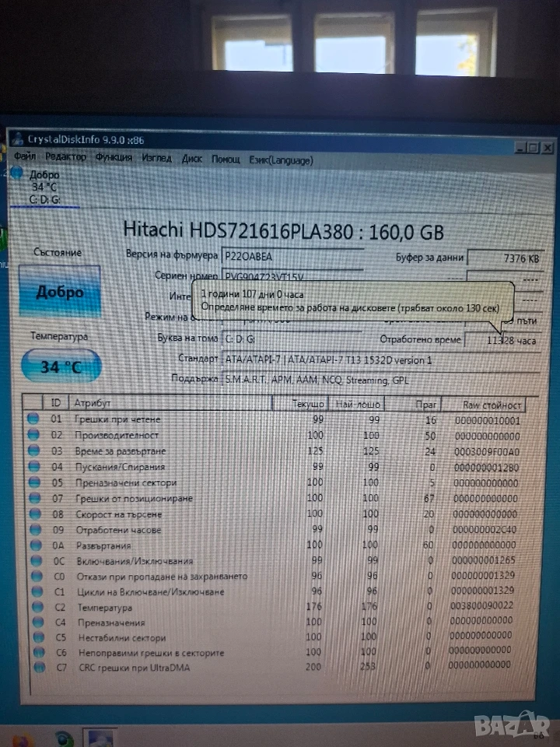Click the Праг column header
560x747 pixels.
[x=412, y=405]
